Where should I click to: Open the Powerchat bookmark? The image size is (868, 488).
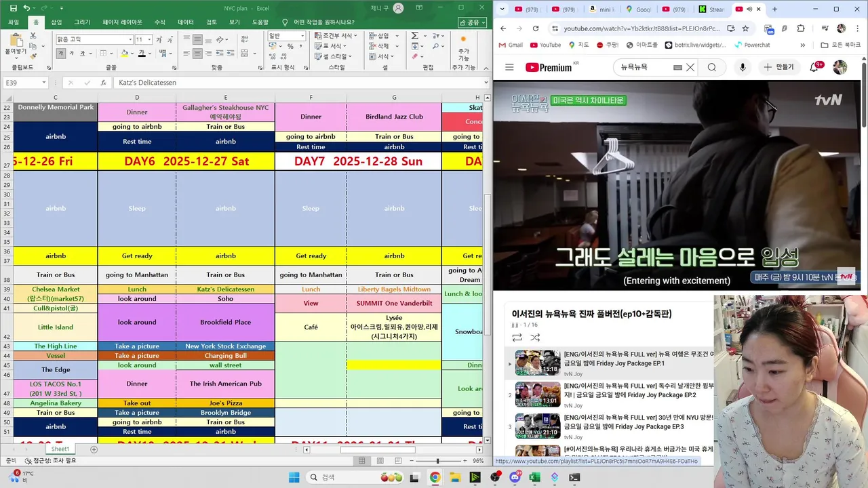click(752, 45)
